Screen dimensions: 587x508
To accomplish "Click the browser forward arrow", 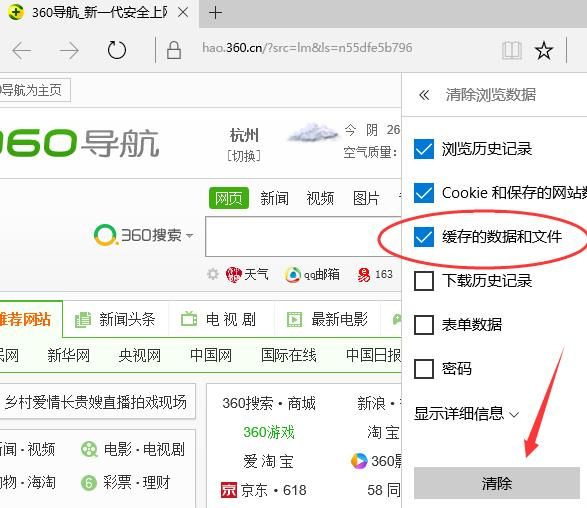I will click(69, 50).
